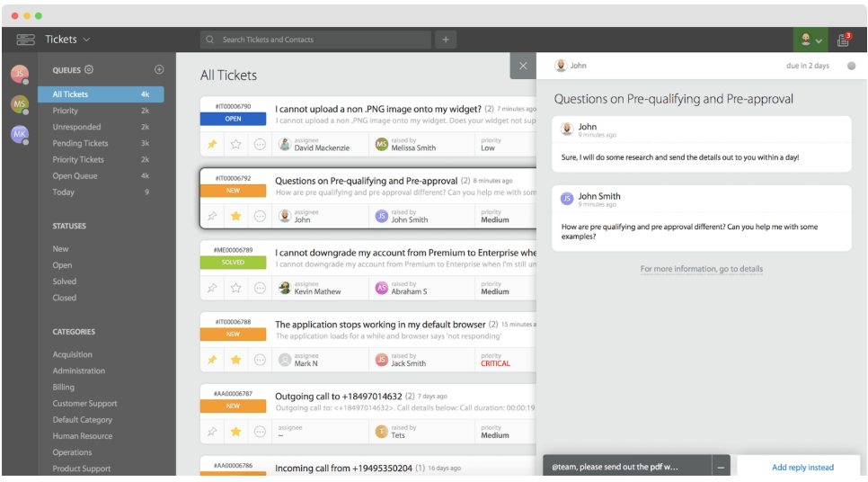Viewport: 868px width, 482px height.
Task: Click the plus button beside search bar
Action: click(x=446, y=40)
